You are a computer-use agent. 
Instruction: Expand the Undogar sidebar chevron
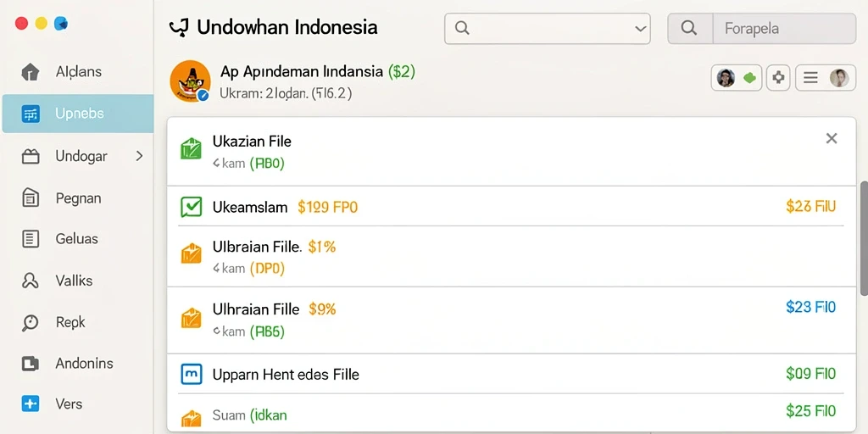pyautogui.click(x=140, y=156)
